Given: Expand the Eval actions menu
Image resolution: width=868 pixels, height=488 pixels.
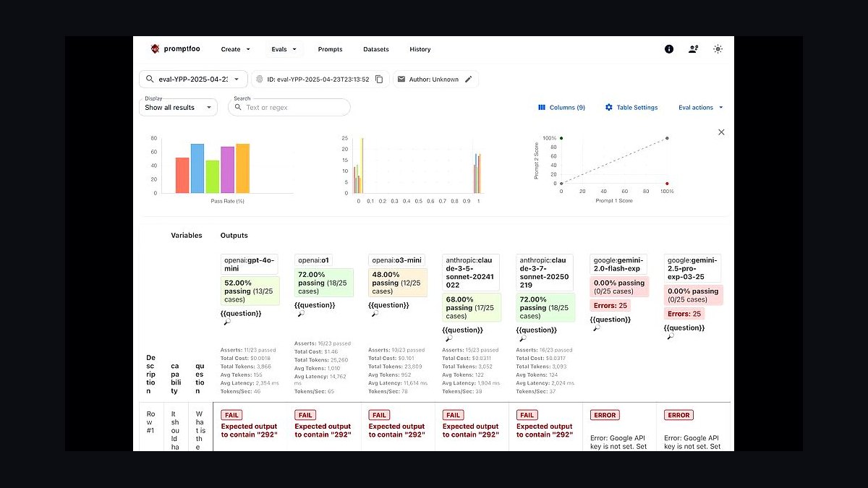Looking at the screenshot, I should [x=701, y=107].
